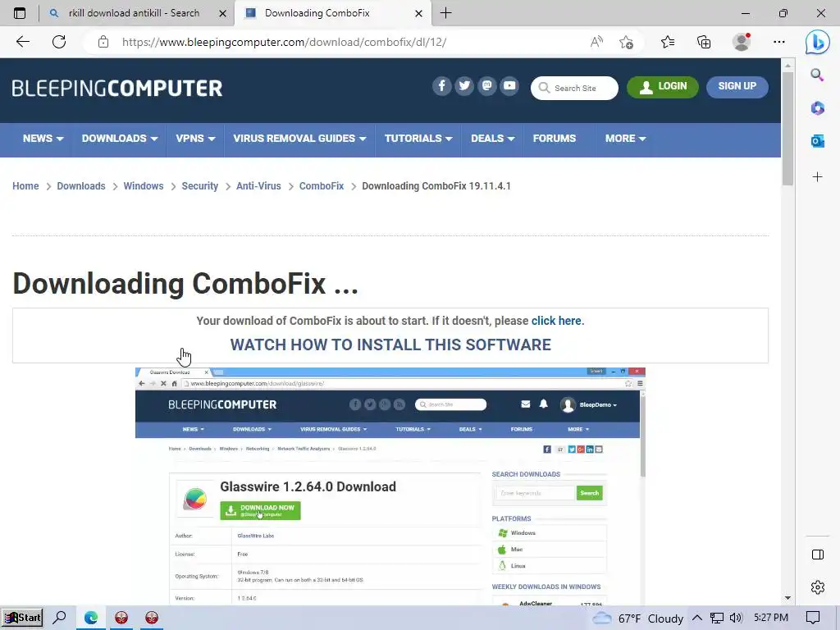Open the Bing chat sidebar icon
Image resolution: width=840 pixels, height=630 pixels.
818,42
